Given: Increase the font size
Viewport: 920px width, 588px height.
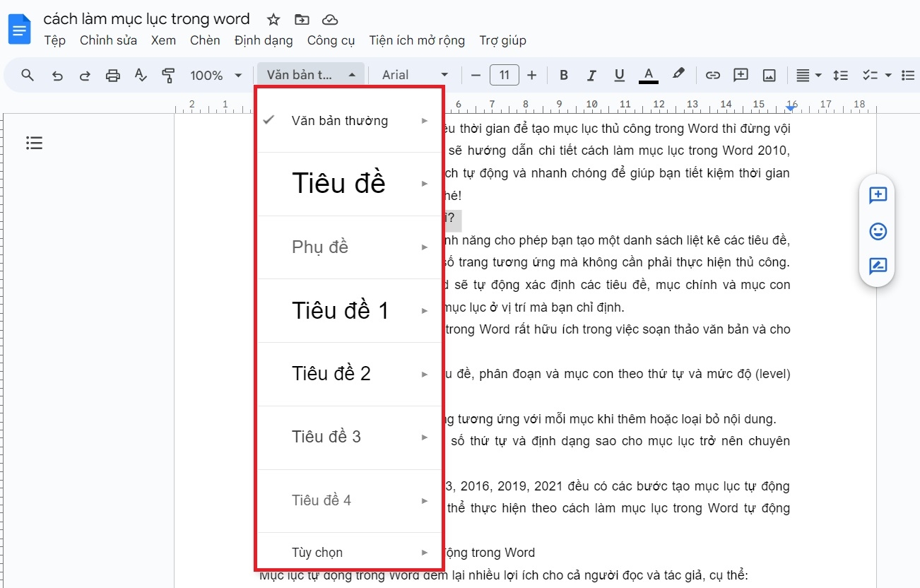Looking at the screenshot, I should click(x=532, y=75).
